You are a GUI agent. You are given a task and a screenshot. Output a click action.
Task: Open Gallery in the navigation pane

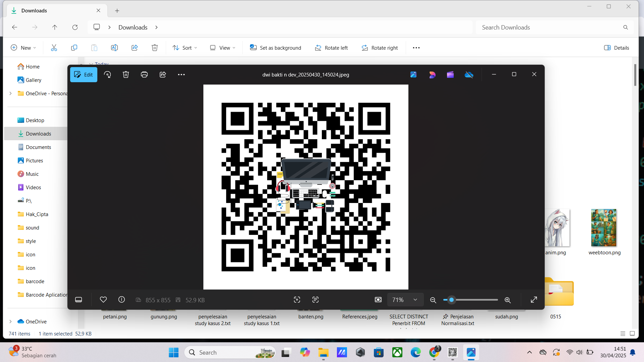[34, 80]
